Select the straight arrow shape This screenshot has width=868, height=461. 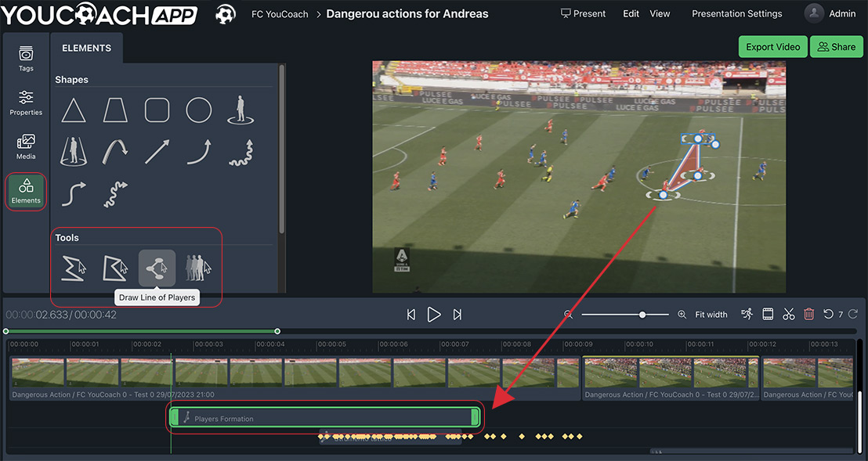point(157,152)
